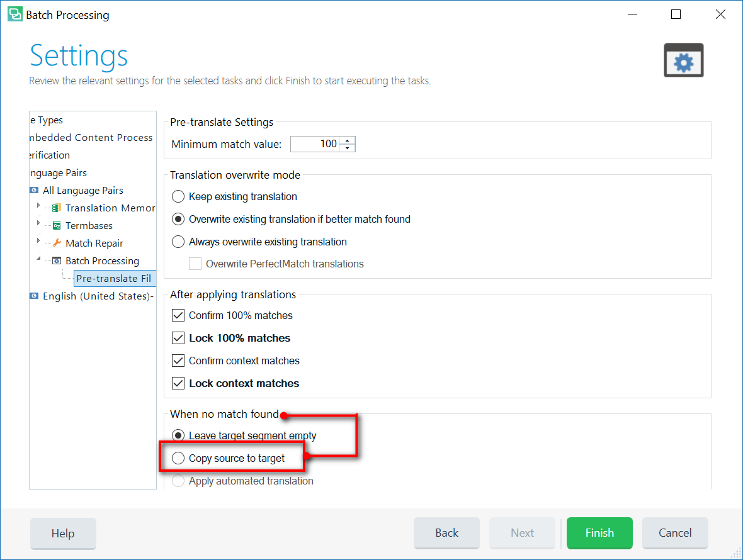Click the Minimum match value field
The height and width of the screenshot is (560, 743).
(x=315, y=144)
